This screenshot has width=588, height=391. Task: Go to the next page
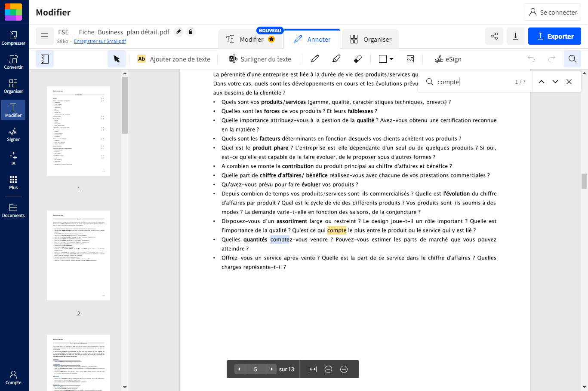(271, 369)
